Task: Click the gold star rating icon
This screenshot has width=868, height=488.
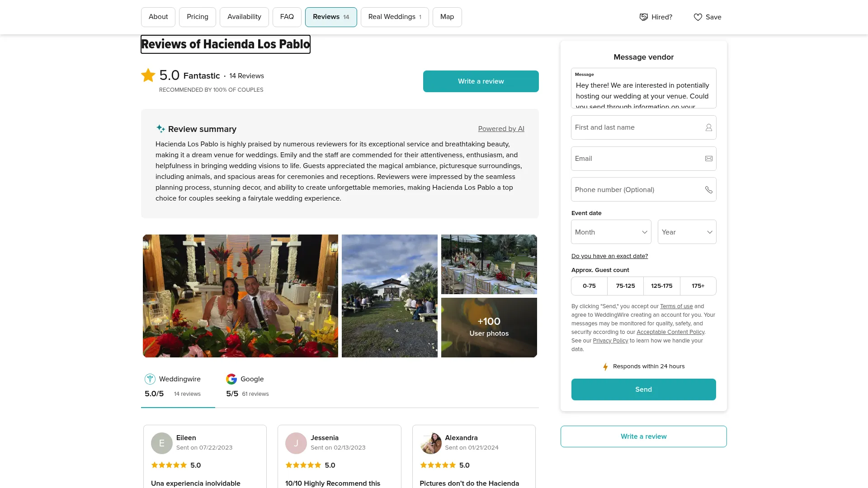Action: point(148,75)
